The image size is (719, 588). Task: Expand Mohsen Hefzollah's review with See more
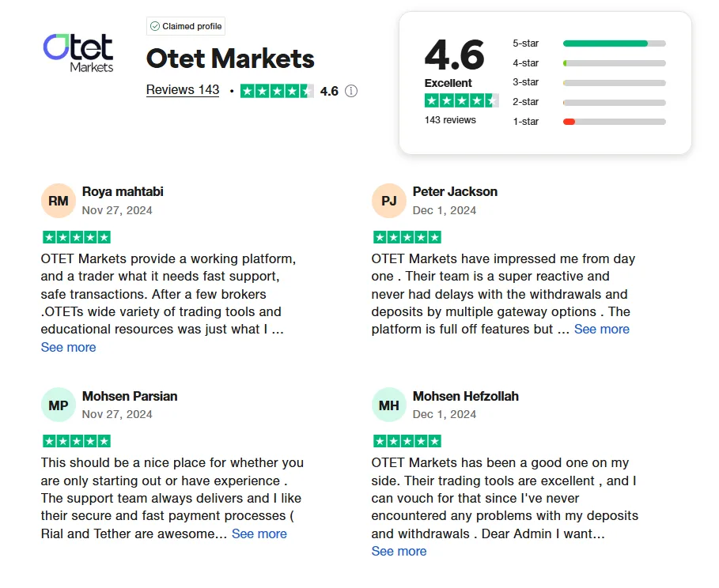tap(399, 551)
